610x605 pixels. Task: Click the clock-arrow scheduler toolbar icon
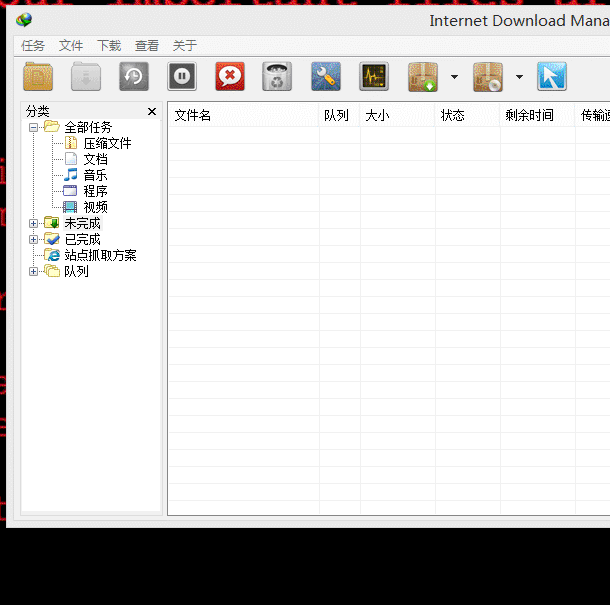(x=134, y=76)
